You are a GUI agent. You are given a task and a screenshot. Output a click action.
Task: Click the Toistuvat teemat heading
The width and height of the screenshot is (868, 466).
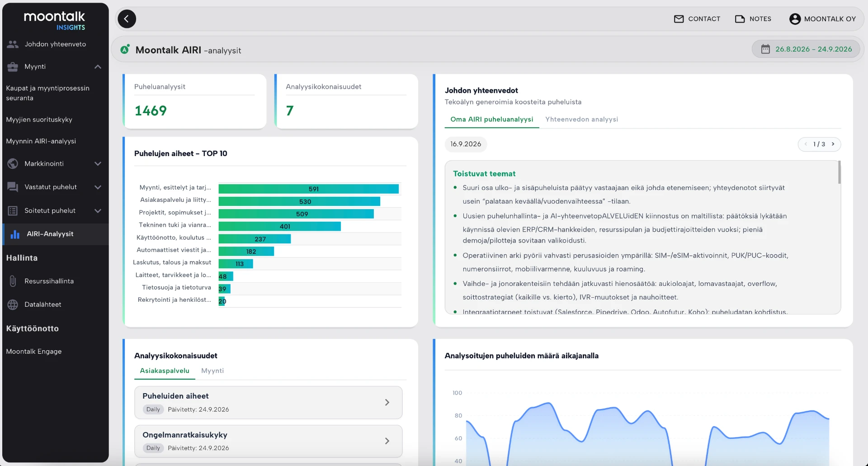(484, 174)
